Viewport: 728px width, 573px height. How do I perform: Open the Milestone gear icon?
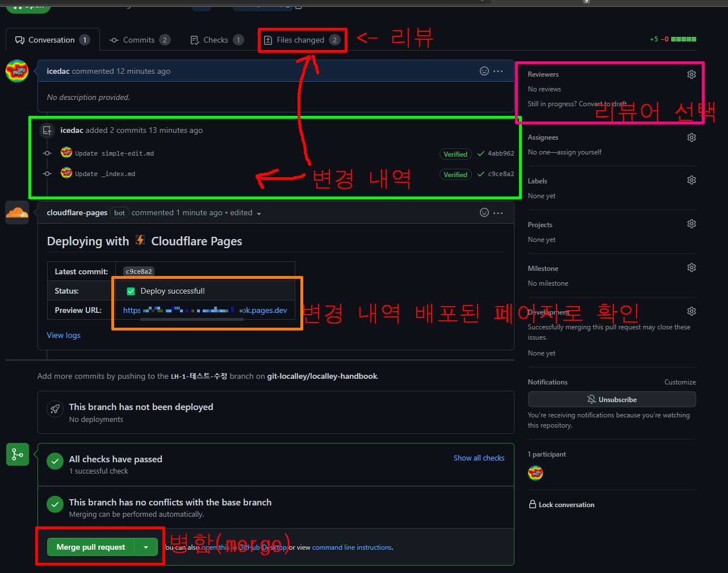click(x=691, y=267)
